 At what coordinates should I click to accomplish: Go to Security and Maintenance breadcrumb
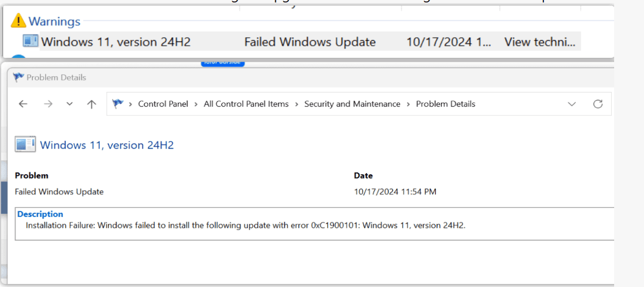click(352, 104)
